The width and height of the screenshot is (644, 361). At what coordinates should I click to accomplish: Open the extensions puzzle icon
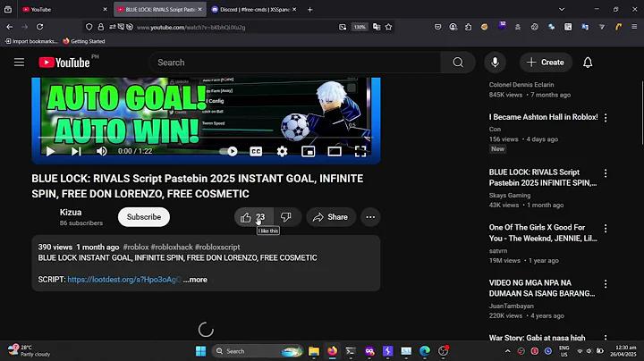(468, 27)
